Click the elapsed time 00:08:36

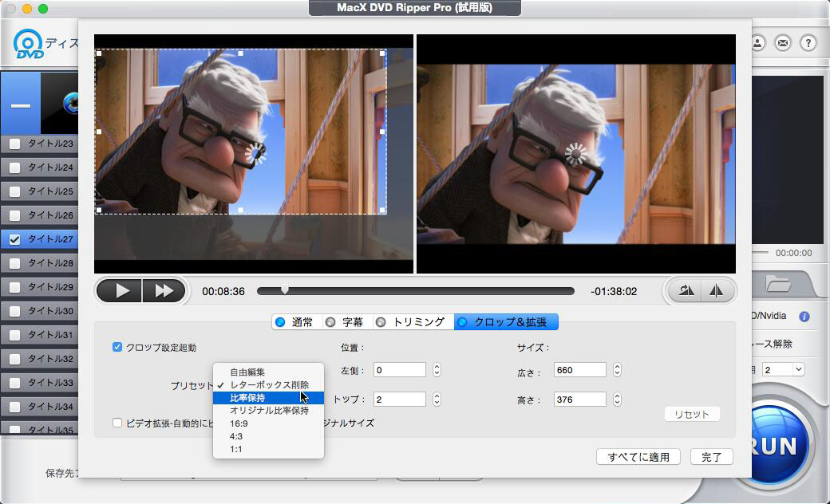(x=223, y=291)
